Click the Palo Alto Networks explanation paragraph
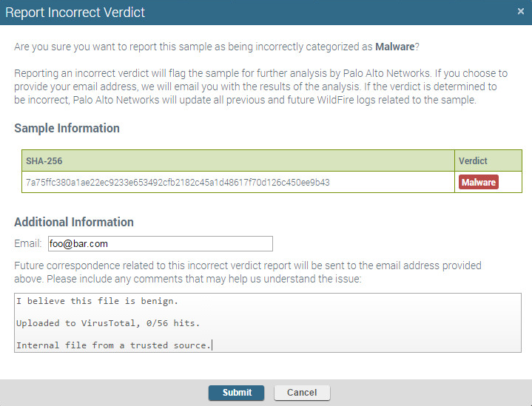This screenshot has width=532, height=406. click(259, 87)
